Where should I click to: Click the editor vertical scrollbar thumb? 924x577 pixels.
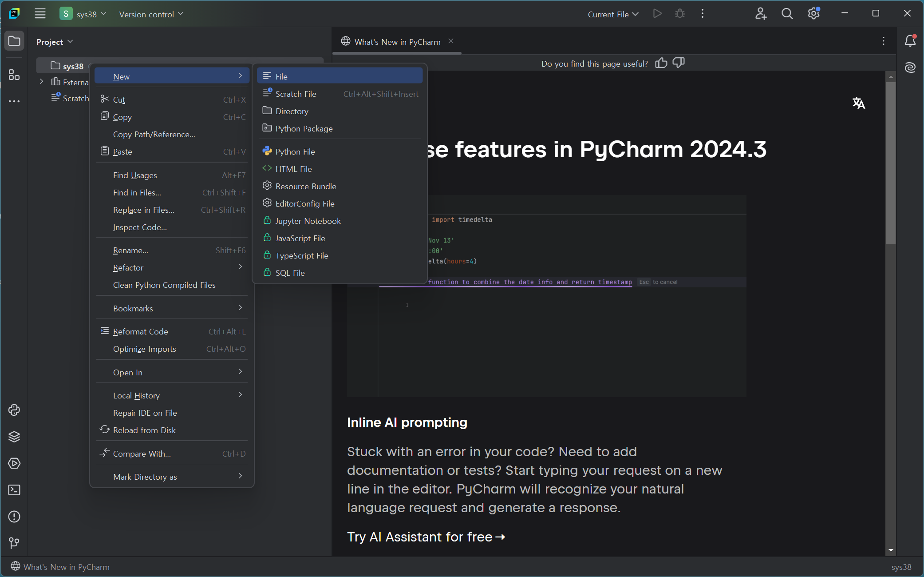891,162
